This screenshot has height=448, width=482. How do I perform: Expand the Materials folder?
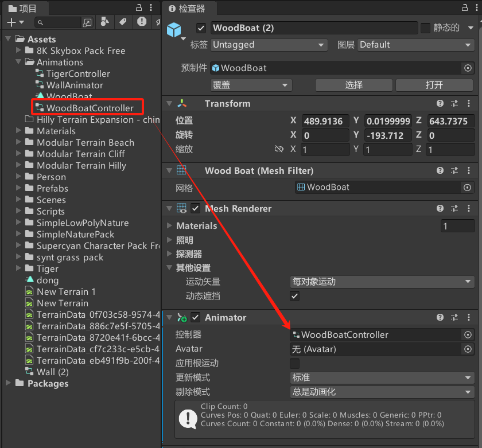click(x=18, y=131)
